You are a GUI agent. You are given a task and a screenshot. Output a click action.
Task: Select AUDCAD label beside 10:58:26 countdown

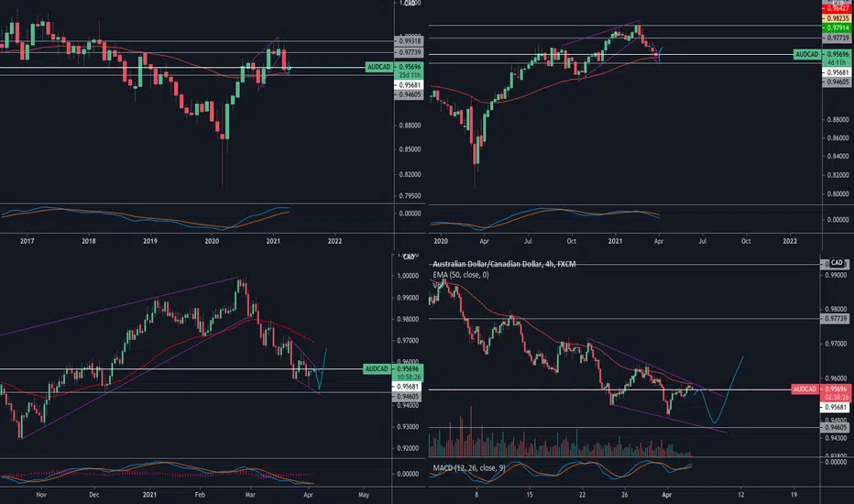pos(377,369)
